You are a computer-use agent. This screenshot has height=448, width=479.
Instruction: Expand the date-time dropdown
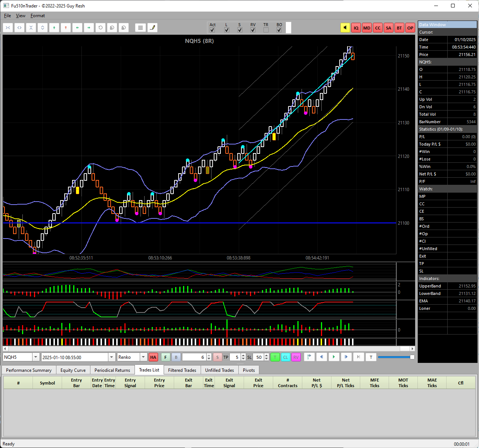111,357
